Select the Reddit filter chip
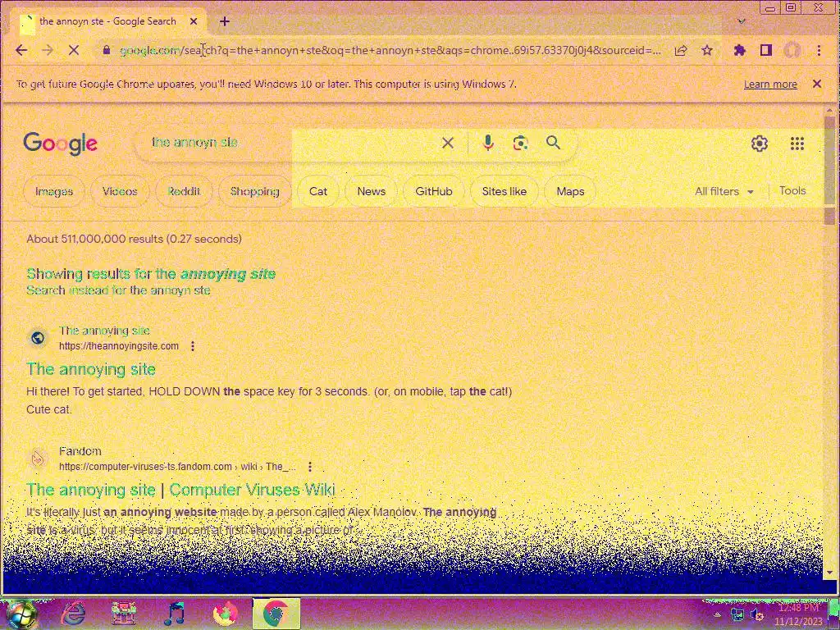The height and width of the screenshot is (630, 840). [x=184, y=191]
